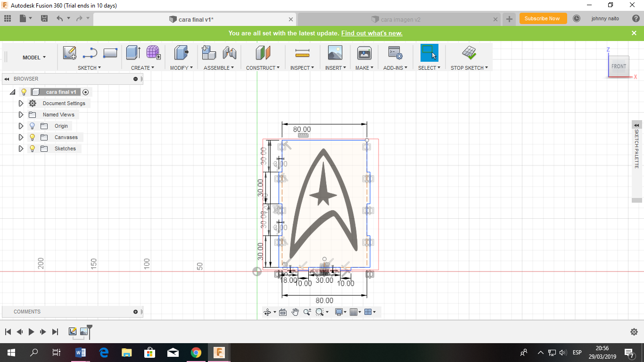The image size is (644, 362).
Task: Open the CONSTRUCT menu
Action: coord(263,68)
